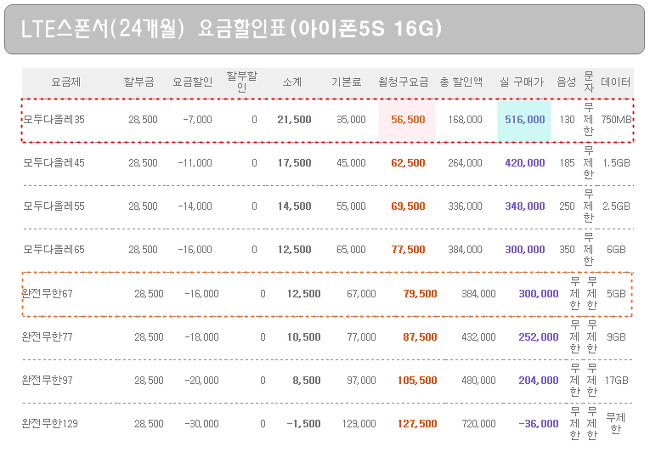The width and height of the screenshot is (650, 452).
Task: Click the monthly charge 79,500 cell
Action: pyautogui.click(x=420, y=294)
